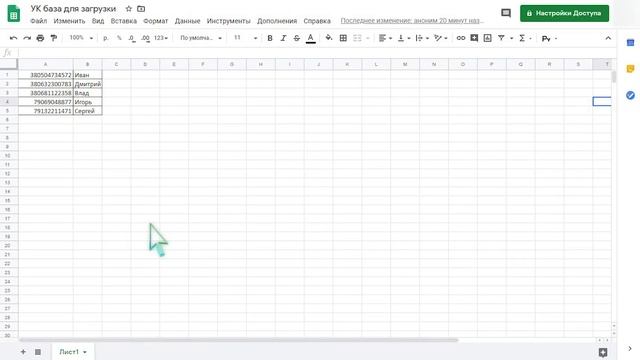
Task: Open the Файл menu
Action: 38,21
